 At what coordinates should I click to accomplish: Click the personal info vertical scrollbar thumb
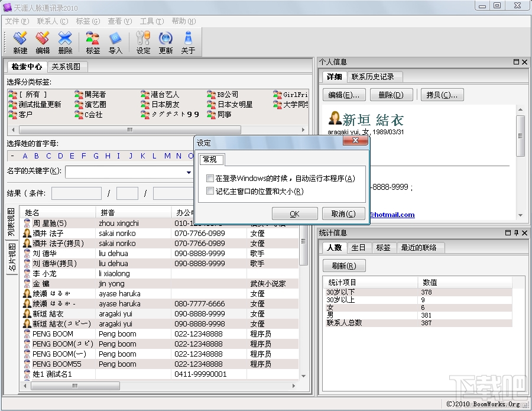[x=520, y=136]
